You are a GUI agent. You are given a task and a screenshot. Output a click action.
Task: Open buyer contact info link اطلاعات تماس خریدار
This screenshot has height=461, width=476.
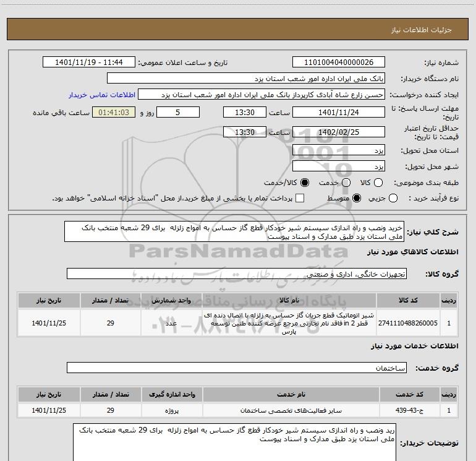(x=102, y=95)
